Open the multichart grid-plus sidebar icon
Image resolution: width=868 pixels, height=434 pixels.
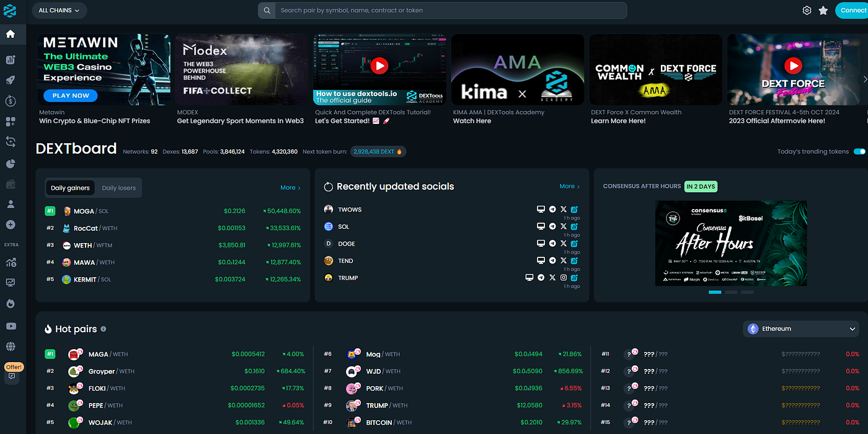[x=11, y=122]
